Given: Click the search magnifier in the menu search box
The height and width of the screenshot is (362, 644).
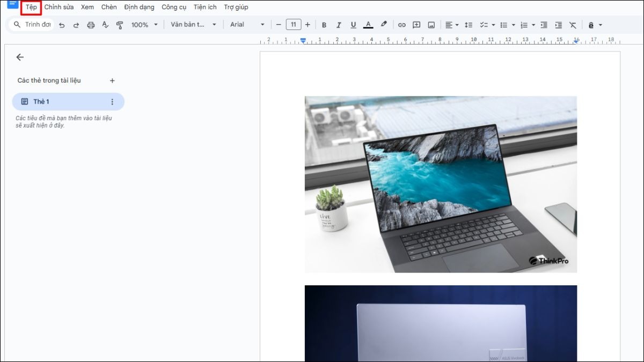Looking at the screenshot, I should [17, 25].
